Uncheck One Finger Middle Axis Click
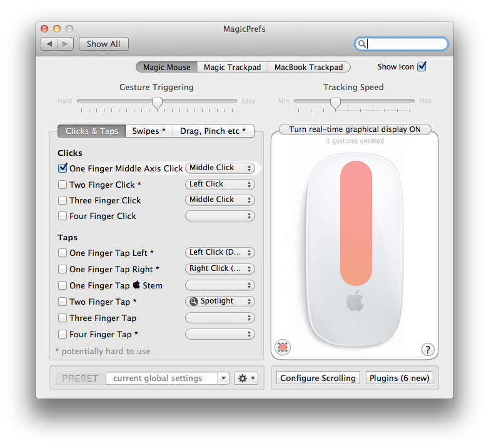 [x=63, y=168]
